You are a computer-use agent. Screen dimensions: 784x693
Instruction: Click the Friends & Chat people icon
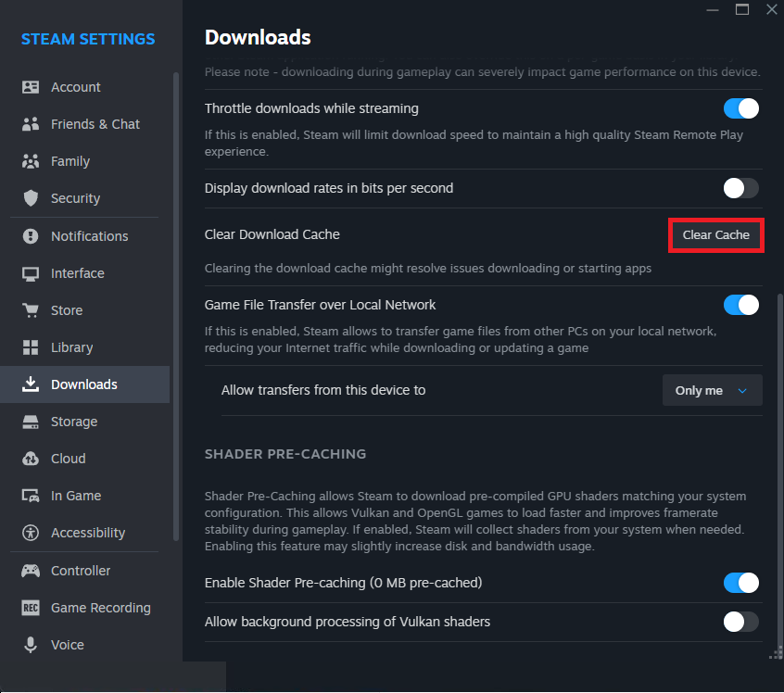[31, 124]
